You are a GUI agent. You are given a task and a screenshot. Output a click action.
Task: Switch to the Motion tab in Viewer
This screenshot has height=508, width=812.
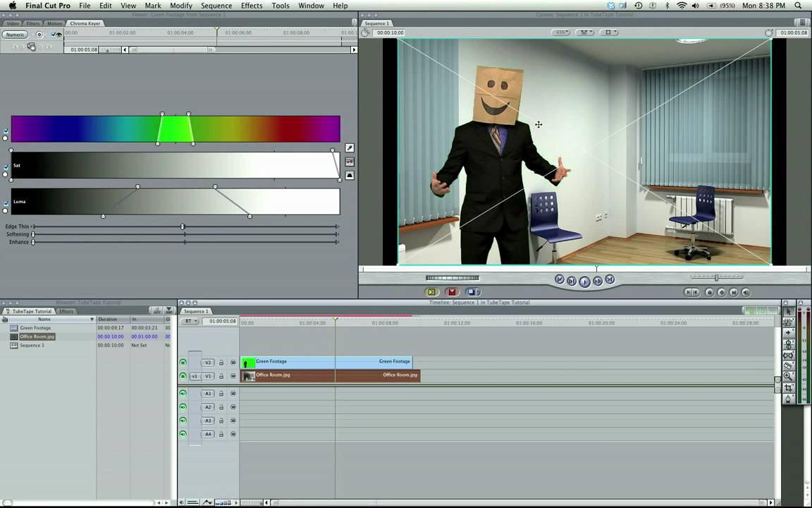coord(54,23)
